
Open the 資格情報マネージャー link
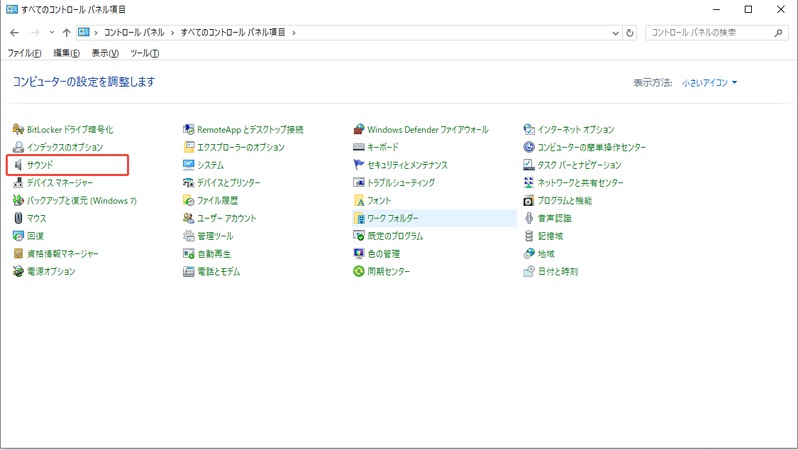[63, 254]
